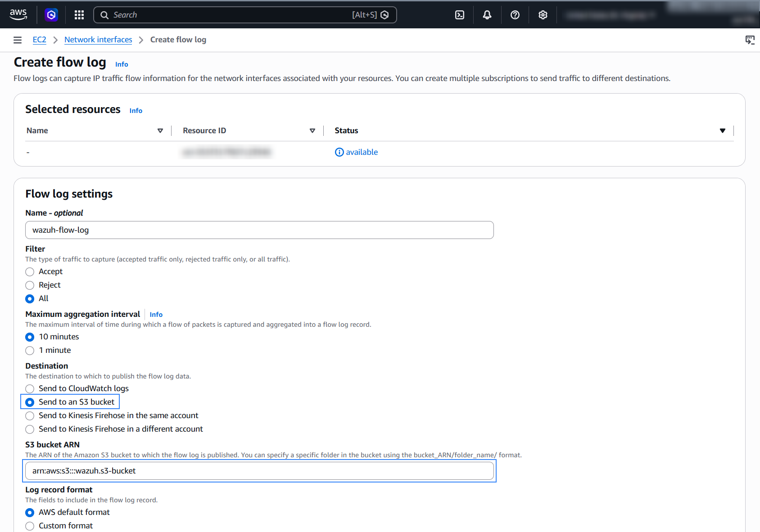Select the Accept filter option
This screenshot has height=532, width=760.
[x=30, y=272]
